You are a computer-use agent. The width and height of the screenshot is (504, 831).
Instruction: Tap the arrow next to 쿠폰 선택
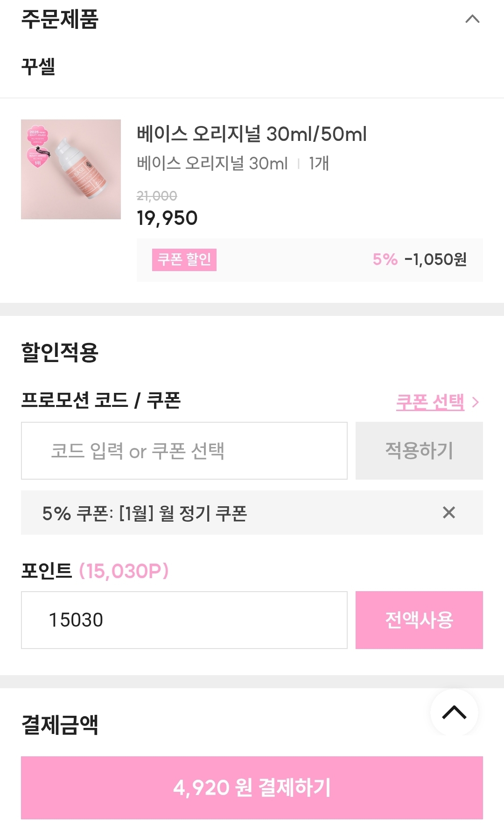pyautogui.click(x=476, y=402)
